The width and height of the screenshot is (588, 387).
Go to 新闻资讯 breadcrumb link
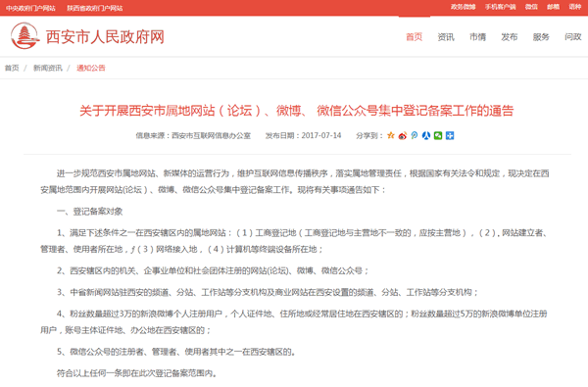(48, 68)
